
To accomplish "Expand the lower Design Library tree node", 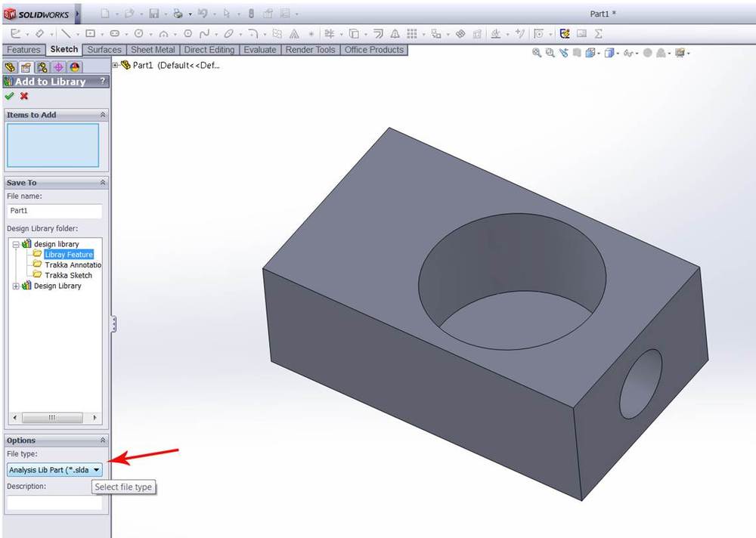I will [17, 286].
